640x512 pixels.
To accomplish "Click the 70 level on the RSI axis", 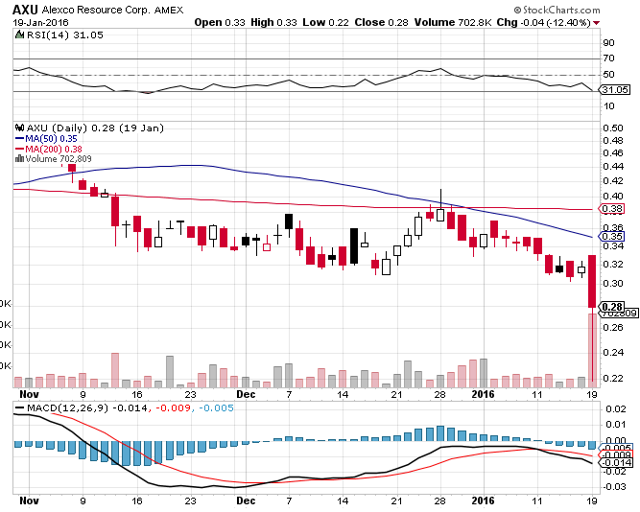I will pyautogui.click(x=608, y=58).
